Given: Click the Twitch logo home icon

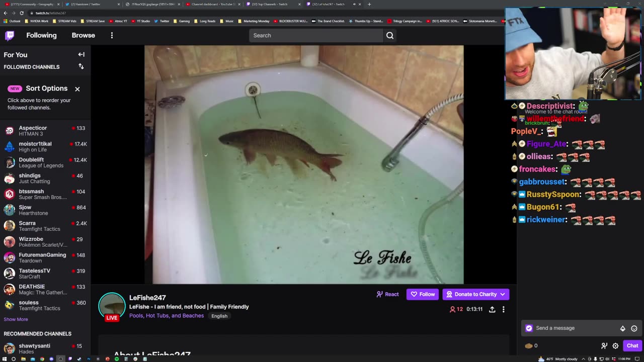Looking at the screenshot, I should 10,35.
